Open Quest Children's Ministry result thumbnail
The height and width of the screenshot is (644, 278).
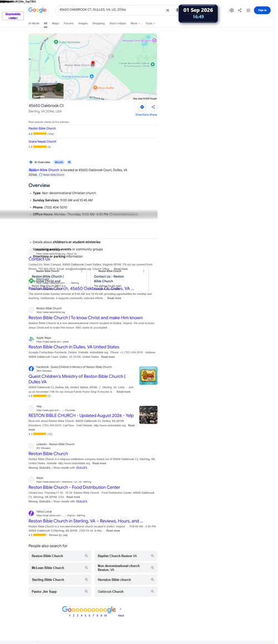pos(148,375)
